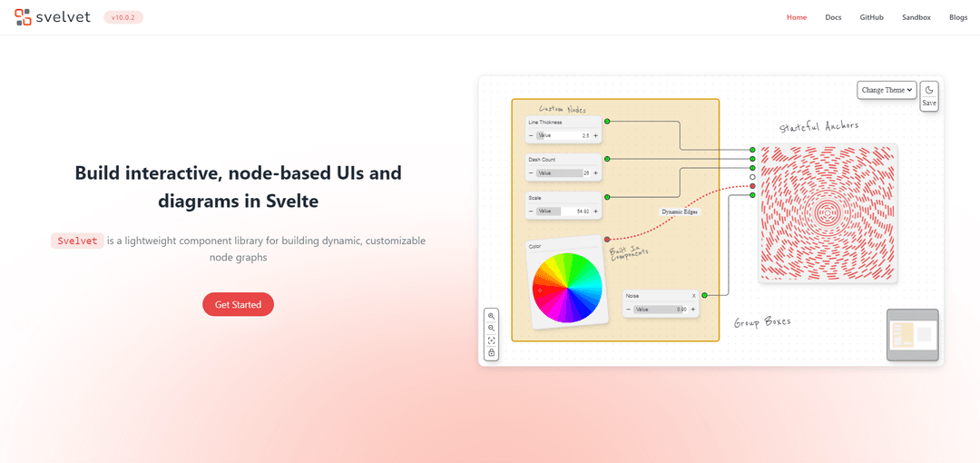
Task: Click the Svelvet logo icon
Action: tap(23, 17)
